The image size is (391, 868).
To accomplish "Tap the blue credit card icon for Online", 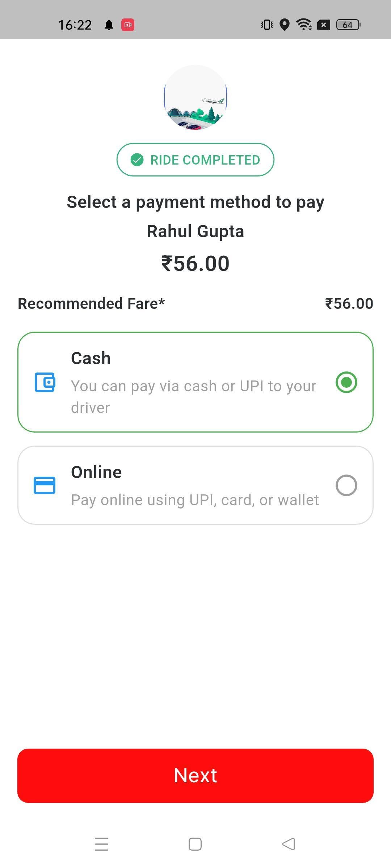I will pos(45,485).
